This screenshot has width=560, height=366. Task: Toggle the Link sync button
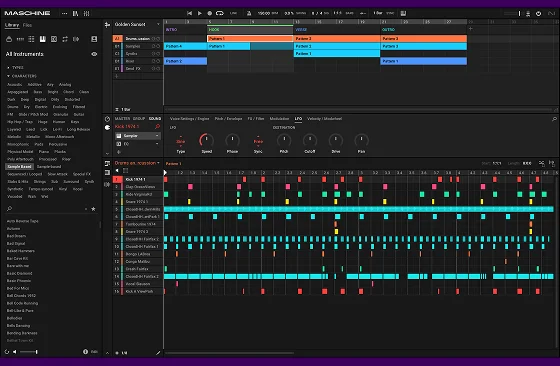pos(233,13)
